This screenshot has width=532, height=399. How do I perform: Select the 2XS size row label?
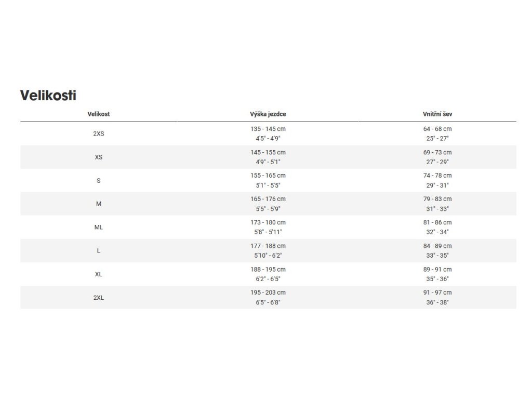pyautogui.click(x=98, y=134)
